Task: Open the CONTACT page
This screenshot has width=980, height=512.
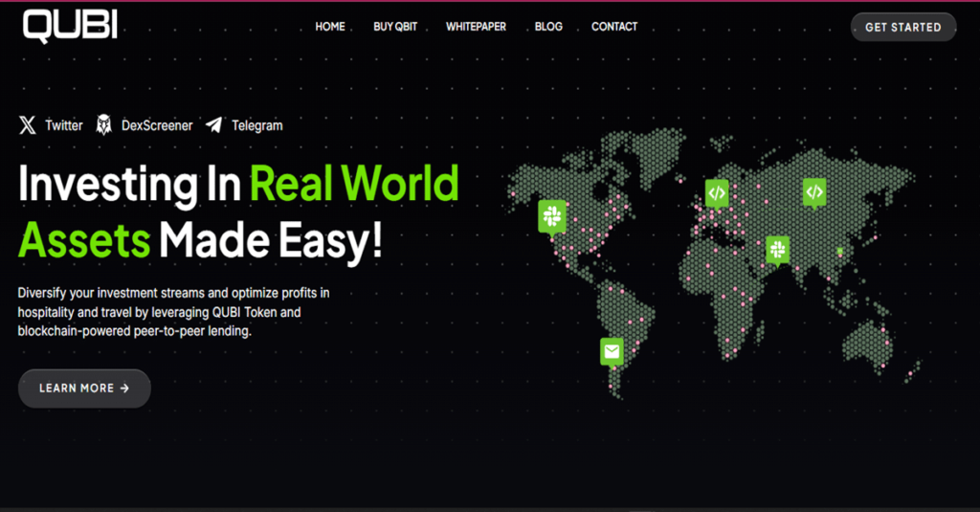Action: coord(614,27)
